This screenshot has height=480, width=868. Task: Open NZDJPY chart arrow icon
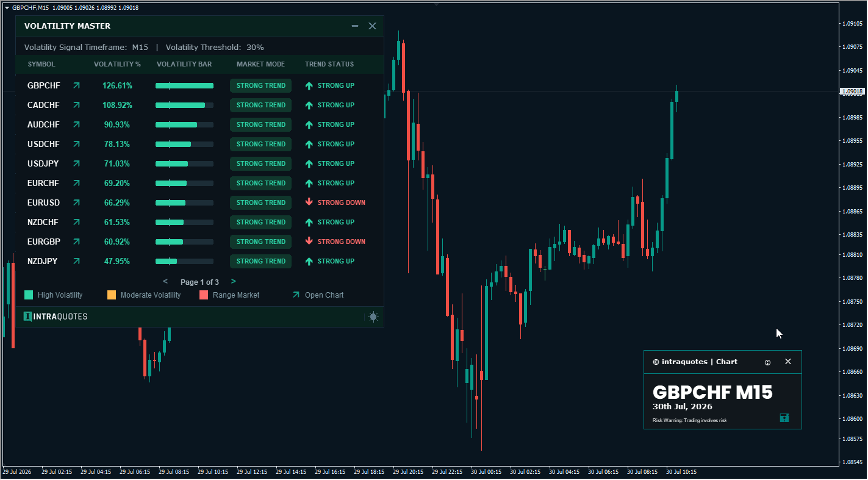click(x=76, y=262)
